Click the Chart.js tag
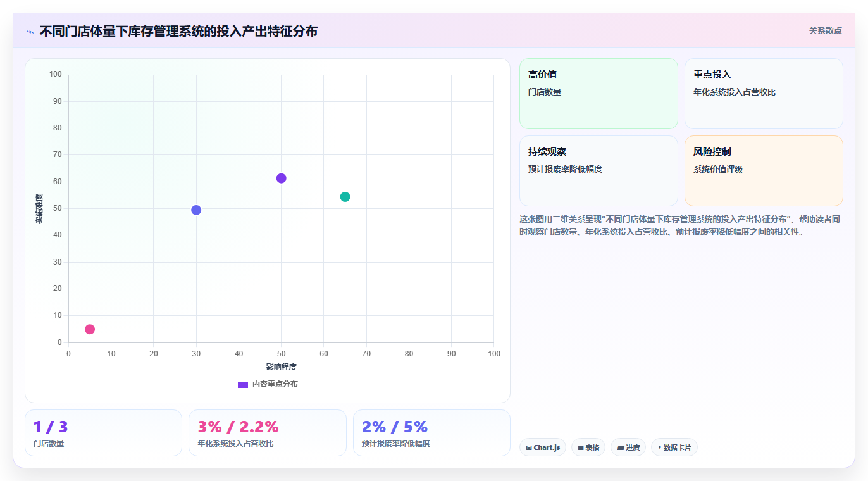 coord(543,447)
